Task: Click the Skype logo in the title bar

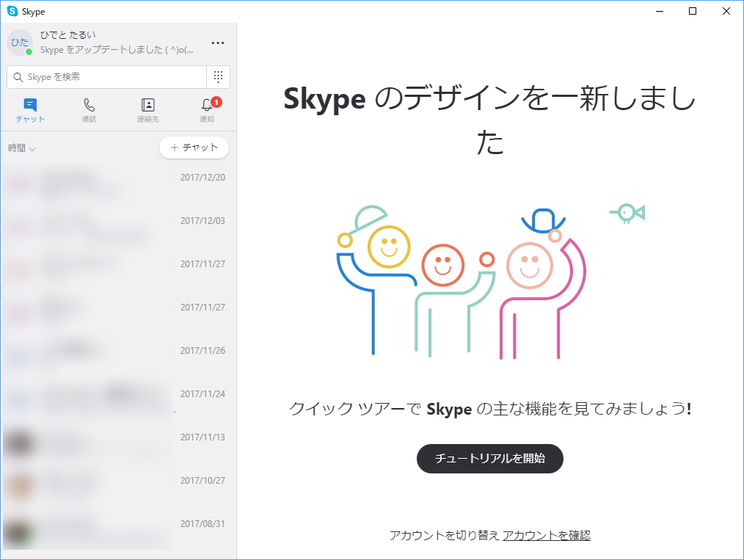Action: pos(12,11)
